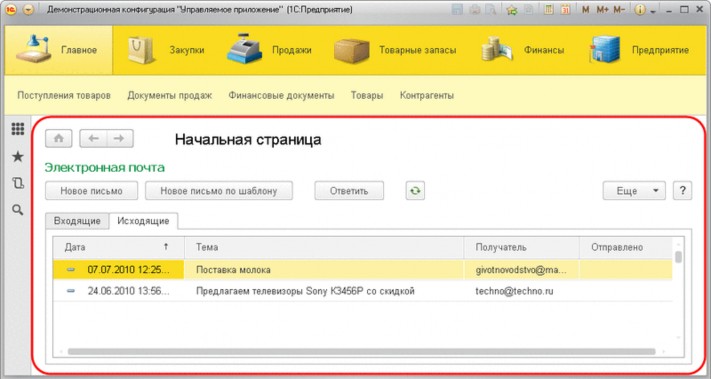Add to favorites with the star icon
This screenshot has width=711, height=379.
pos(512,10)
